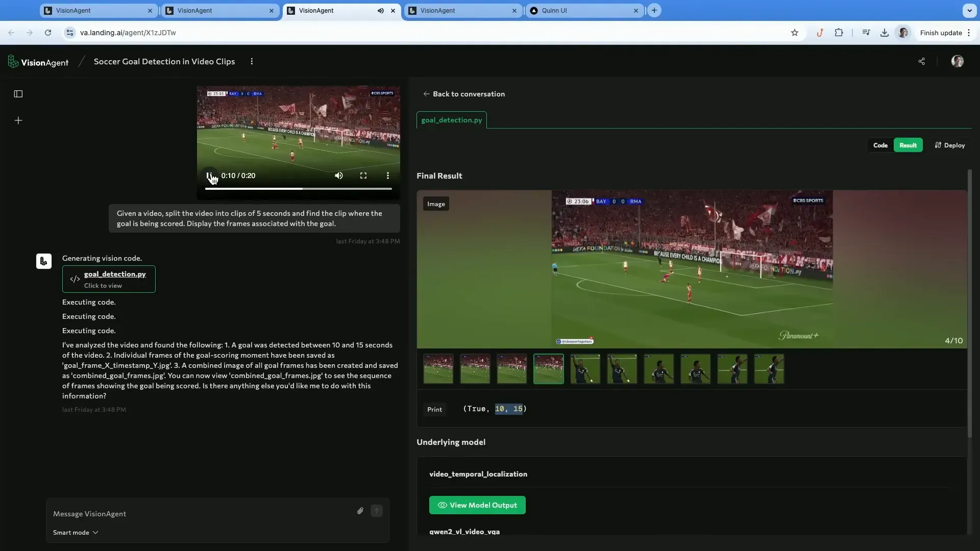This screenshot has height=551, width=980.
Task: Open the share icon in header
Action: pos(921,61)
